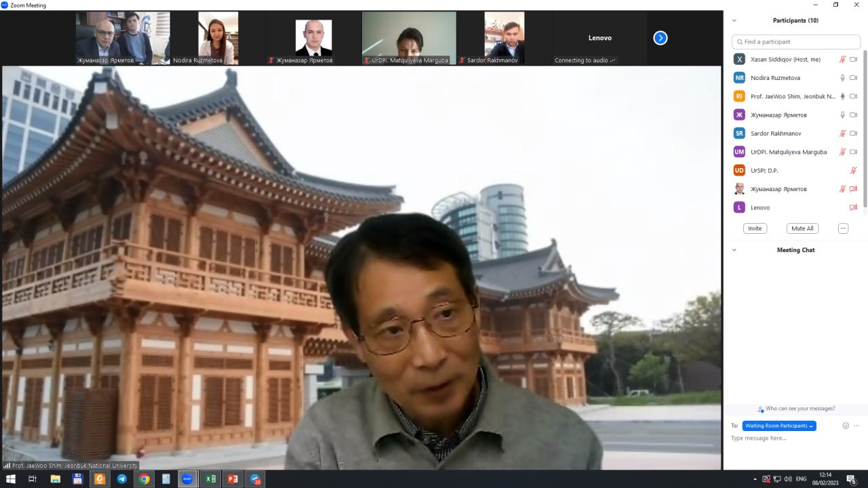This screenshot has width=868, height=488.
Task: Select Prof. JaeWoo Shim in participants list
Action: pyautogui.click(x=792, y=96)
